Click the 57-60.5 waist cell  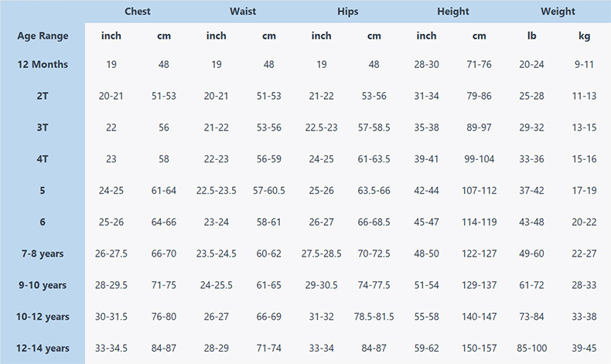pos(269,191)
